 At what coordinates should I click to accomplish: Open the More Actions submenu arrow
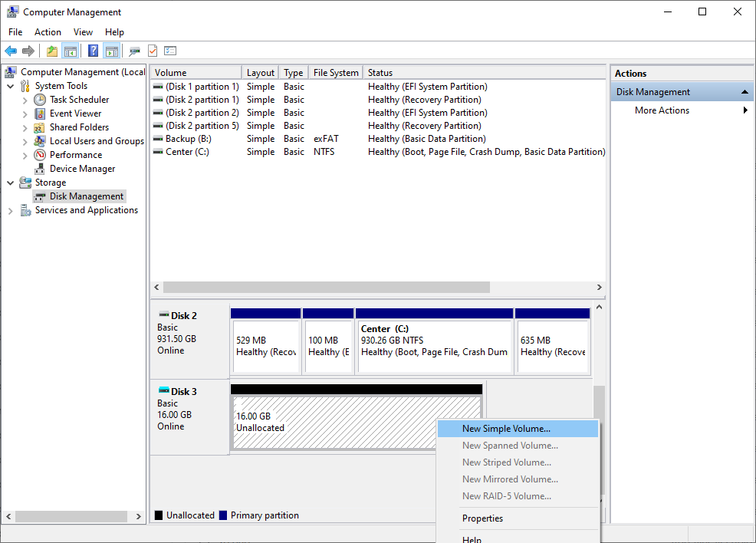745,110
